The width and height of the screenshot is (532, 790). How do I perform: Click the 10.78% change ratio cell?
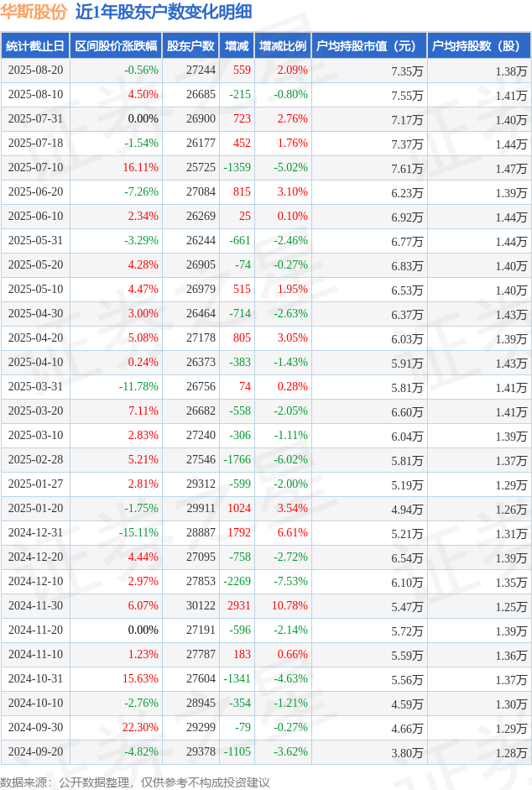(x=289, y=605)
